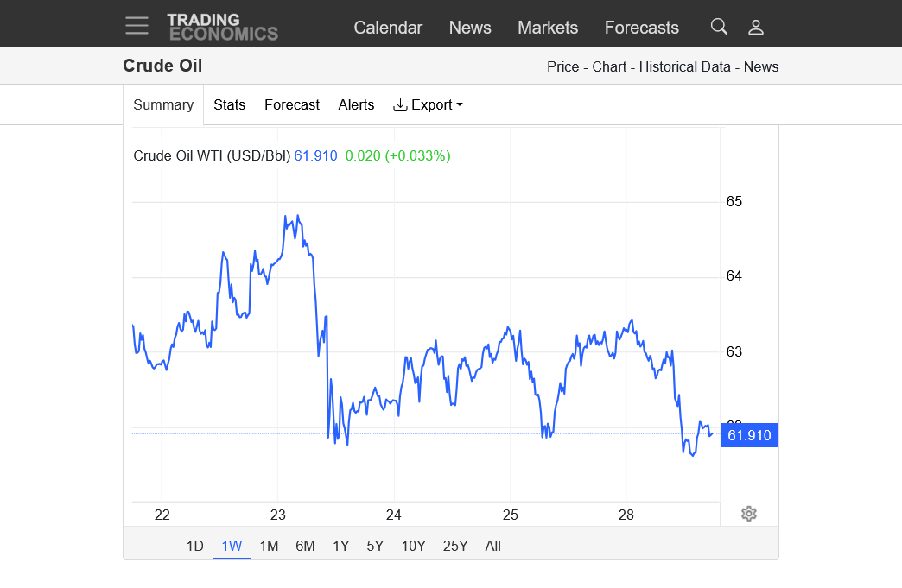Open the search magnifier icon
This screenshot has width=902, height=588.
719,27
